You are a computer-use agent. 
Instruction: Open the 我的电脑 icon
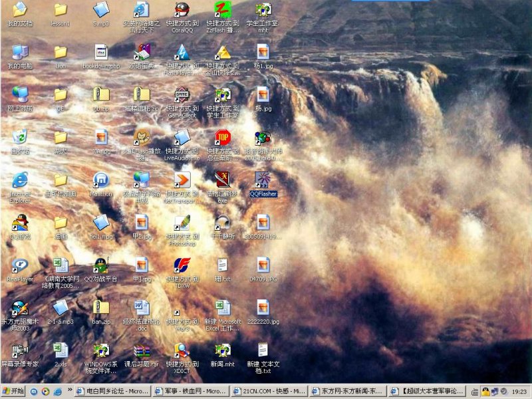(x=20, y=53)
